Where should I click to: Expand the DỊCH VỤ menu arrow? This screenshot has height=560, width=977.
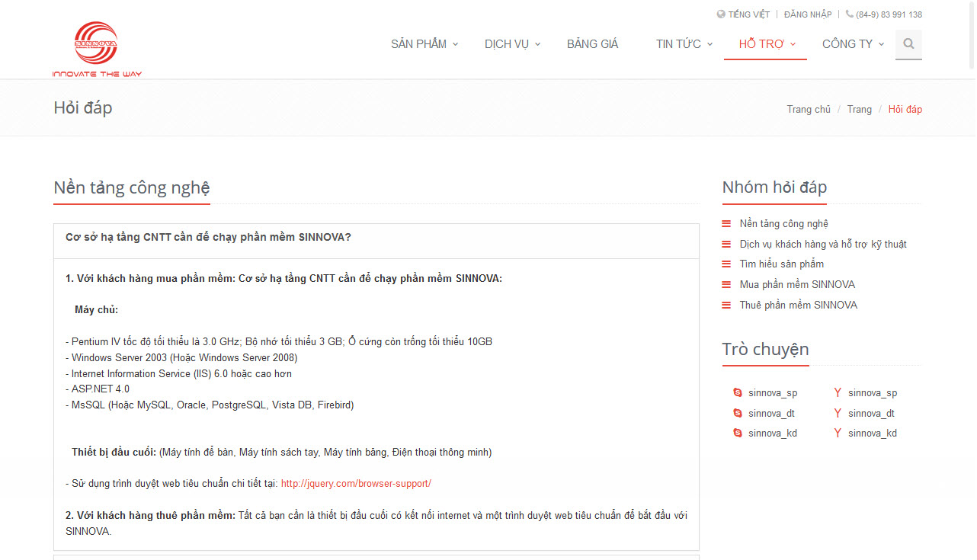(537, 44)
